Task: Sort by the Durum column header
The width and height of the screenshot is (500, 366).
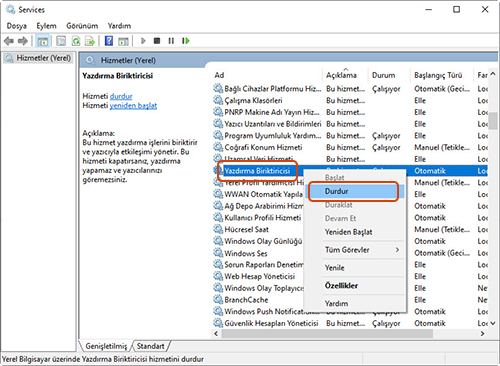Action: pos(389,75)
